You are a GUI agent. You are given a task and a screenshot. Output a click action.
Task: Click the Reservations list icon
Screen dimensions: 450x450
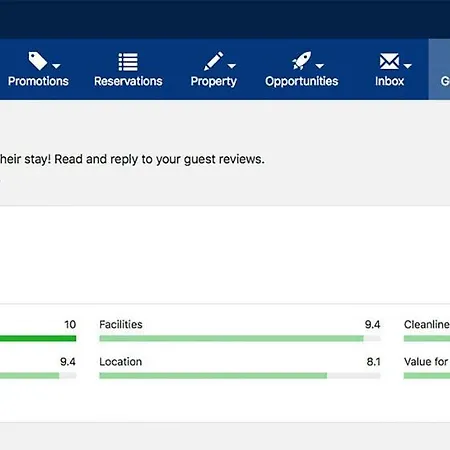[x=128, y=62]
